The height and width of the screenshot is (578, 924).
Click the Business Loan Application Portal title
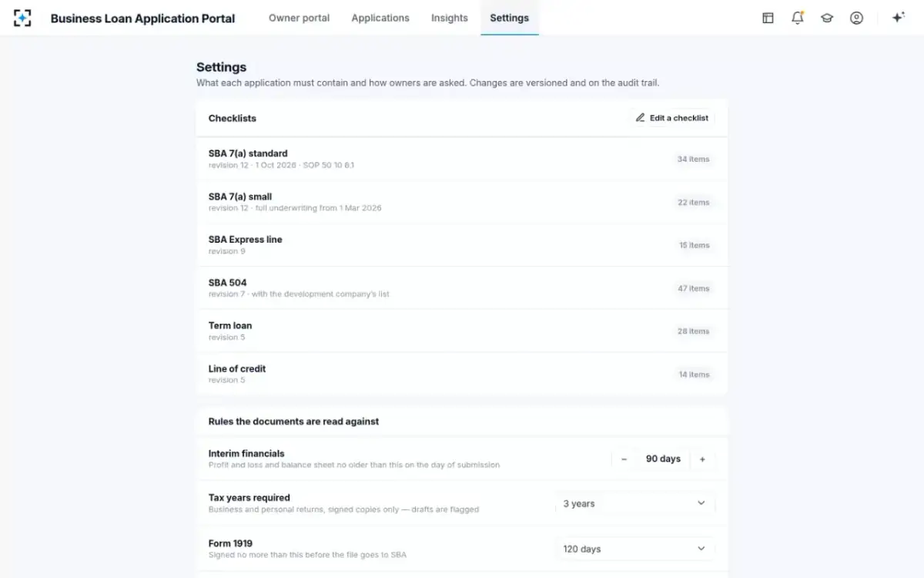[x=142, y=18]
